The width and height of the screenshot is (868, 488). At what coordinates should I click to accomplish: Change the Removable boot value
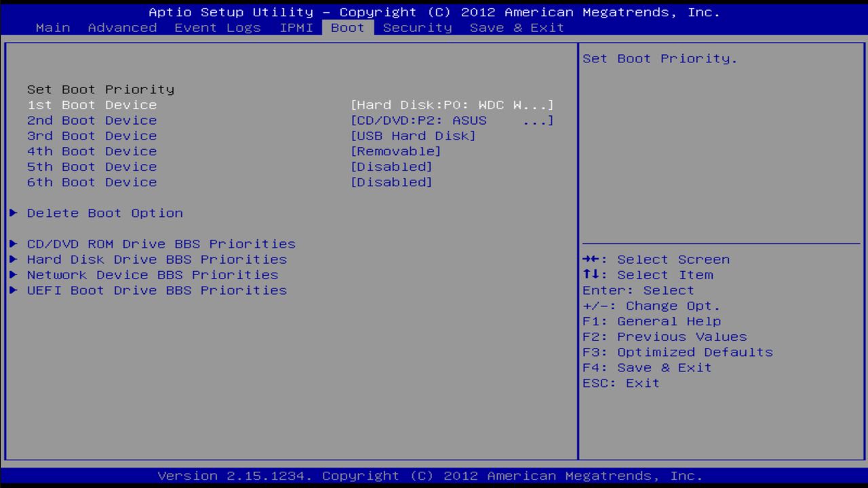point(396,151)
